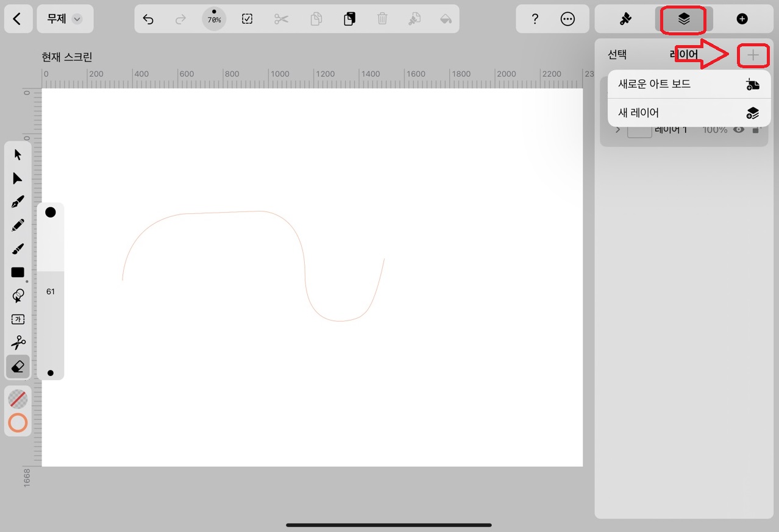The height and width of the screenshot is (532, 779).
Task: Click the 현재 스크린 artboard label
Action: (x=67, y=57)
